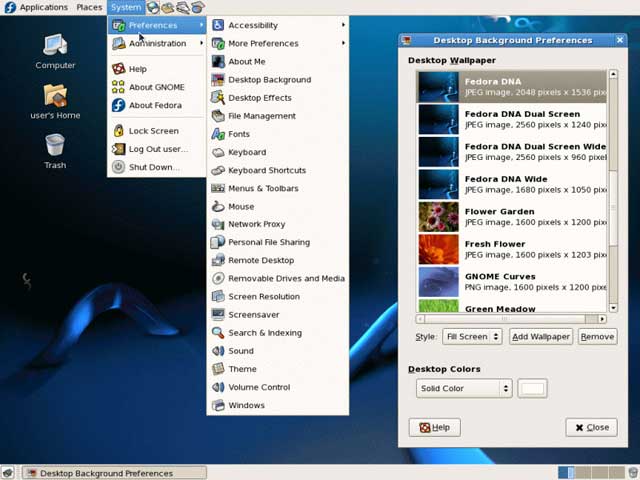The image size is (640, 480).
Task: Click the Network Proxy icon
Action: [218, 224]
